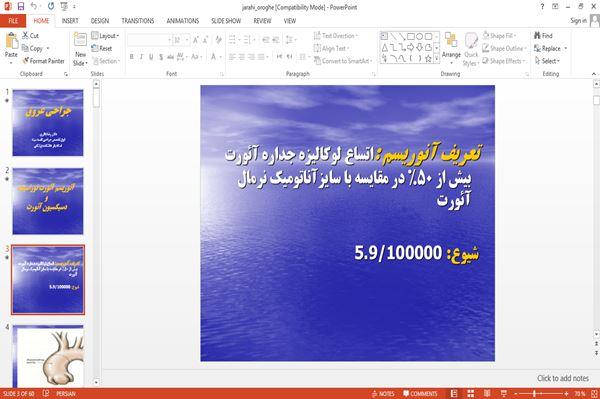Viewport: 600px width, 399px height.
Task: Decrease font size with the smaller A
Action: tap(205, 40)
